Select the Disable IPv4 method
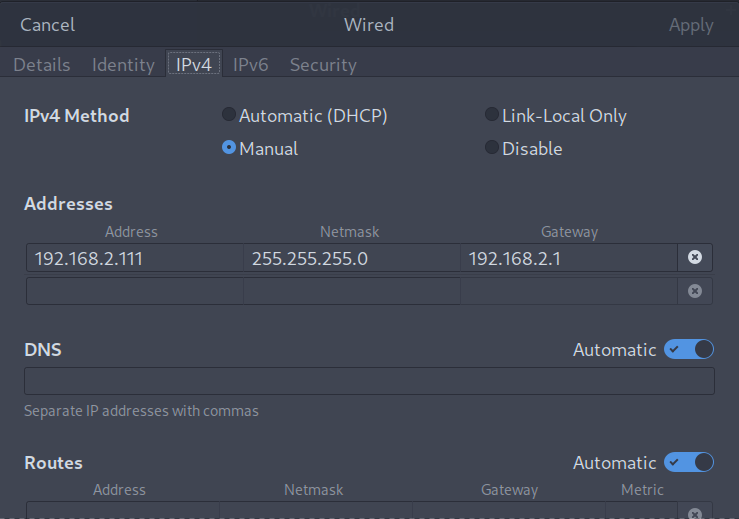This screenshot has width=739, height=519. pyautogui.click(x=492, y=148)
